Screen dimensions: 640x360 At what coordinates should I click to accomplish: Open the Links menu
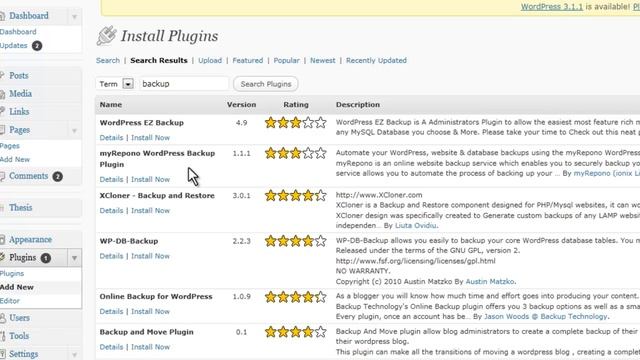[x=19, y=111]
